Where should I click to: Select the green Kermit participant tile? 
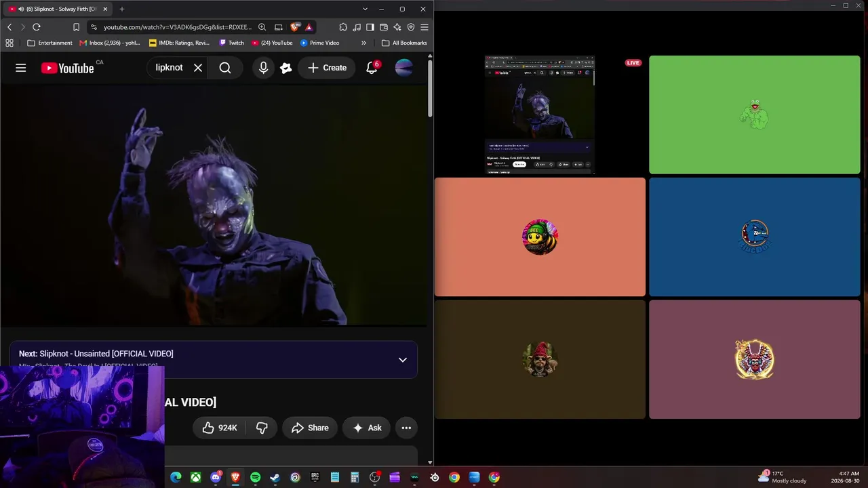[755, 115]
